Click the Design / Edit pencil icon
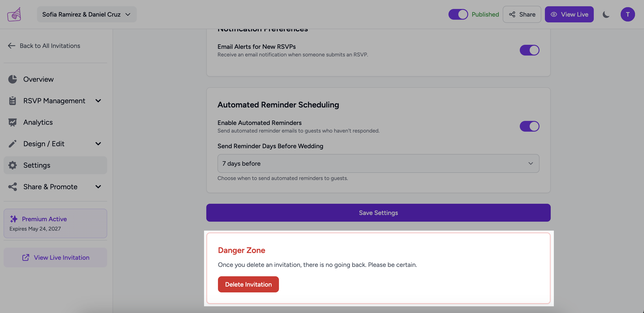This screenshot has width=644, height=313. click(x=13, y=144)
